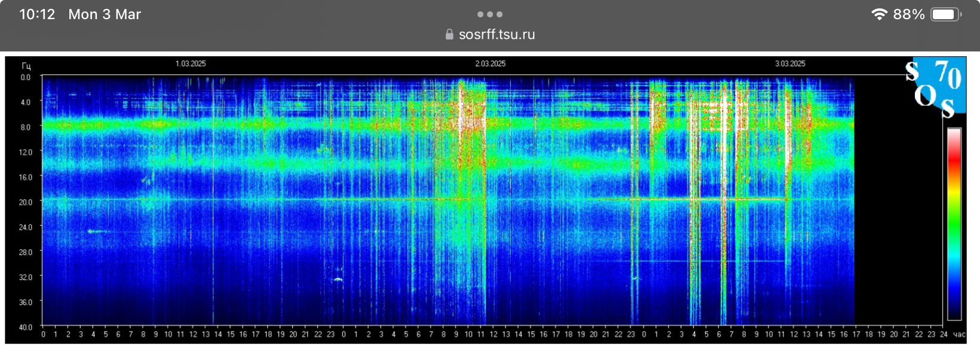
Task: Click the Гц frequency unit label
Action: coord(26,66)
